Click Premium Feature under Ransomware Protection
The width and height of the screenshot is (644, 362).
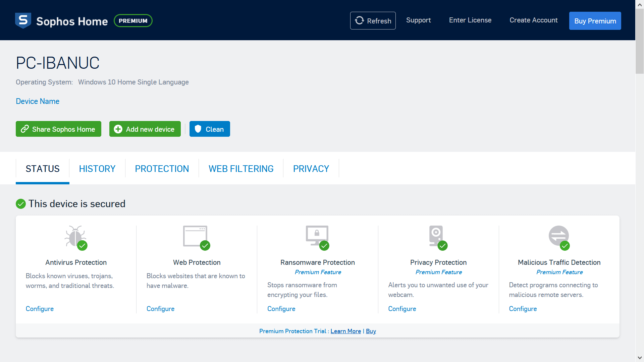318,272
